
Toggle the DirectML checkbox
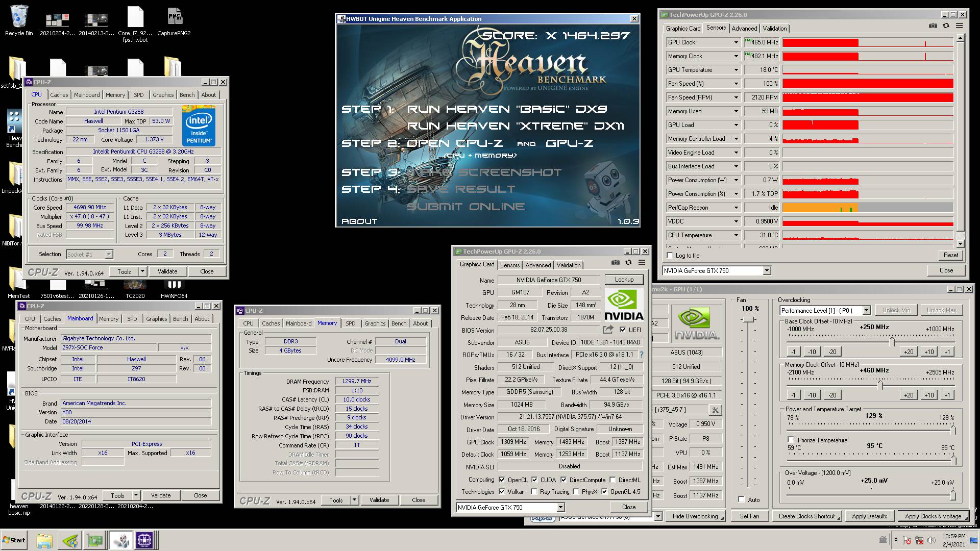click(612, 480)
